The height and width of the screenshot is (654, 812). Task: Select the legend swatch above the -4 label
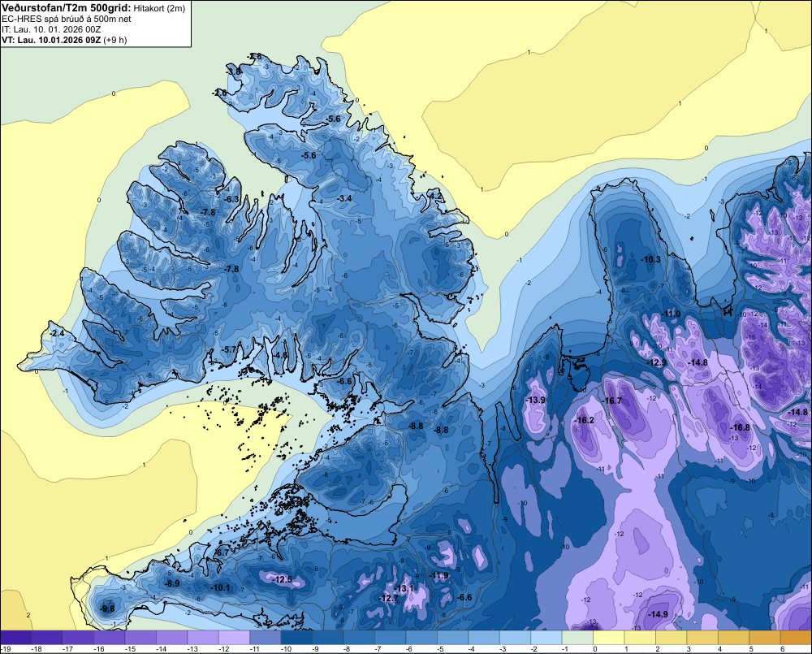(x=484, y=638)
